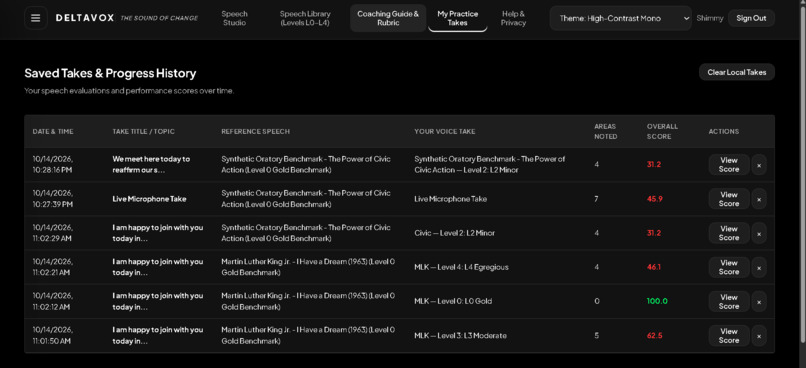Click the 100.0 green score value
The width and height of the screenshot is (806, 368).
tap(657, 301)
